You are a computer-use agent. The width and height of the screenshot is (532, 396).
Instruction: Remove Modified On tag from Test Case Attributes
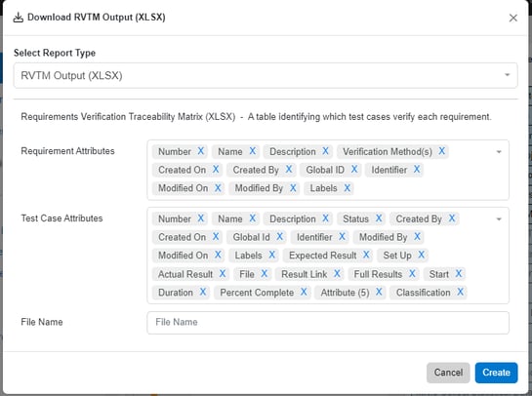coord(218,256)
